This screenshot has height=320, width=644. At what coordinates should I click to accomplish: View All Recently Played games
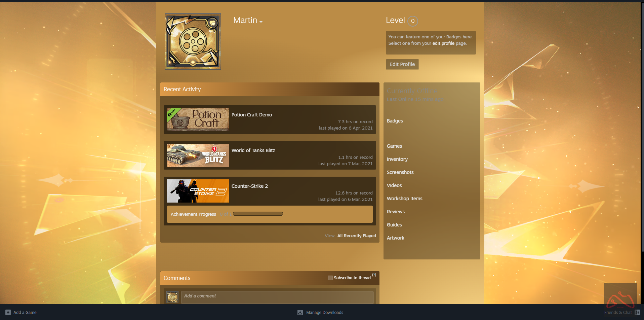(x=356, y=236)
